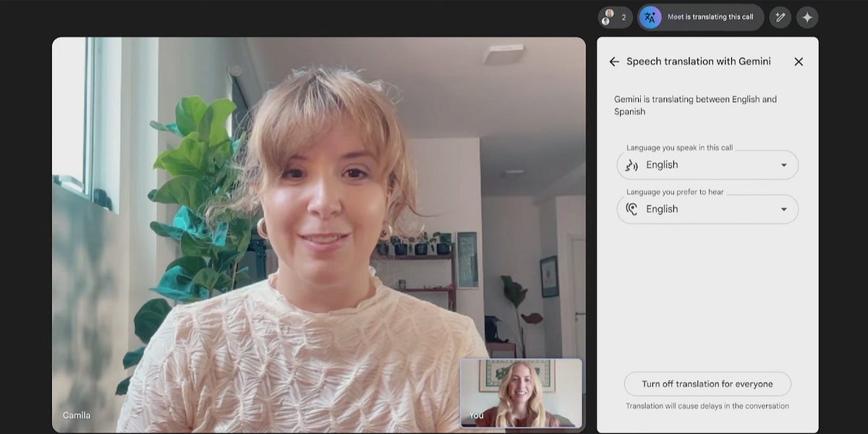Click the Translation will cause delays notice
Screen dimensions: 868x434
click(x=707, y=406)
